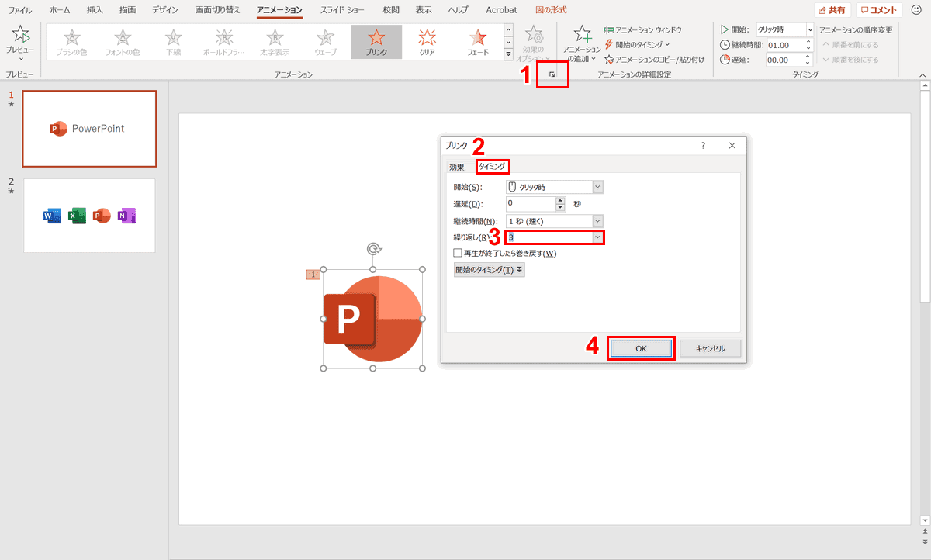Viewport: 931px width, 560px height.
Task: Click OK in the ブリンク dialog
Action: (x=641, y=349)
